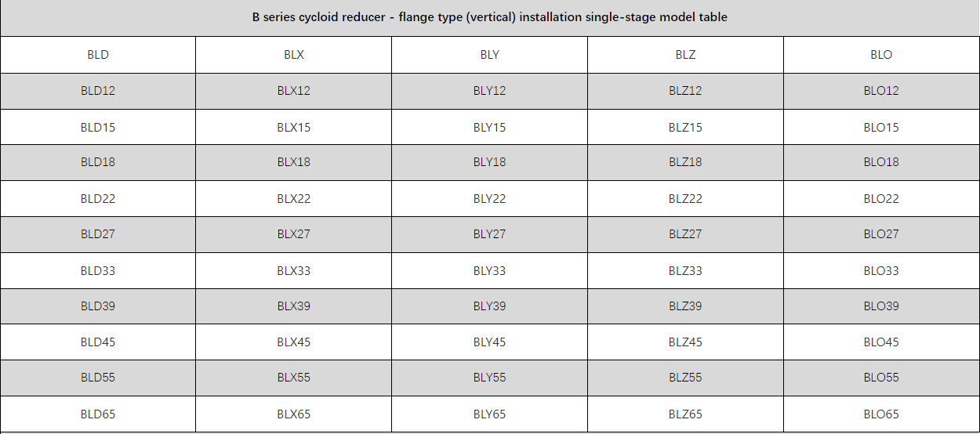Select the BLX39 table entry

coord(294,306)
